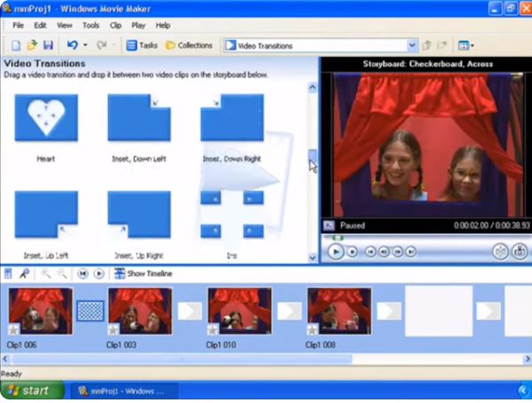532x403 pixels.
Task: Click the Narrate Timeline microphone icon
Action: click(25, 274)
